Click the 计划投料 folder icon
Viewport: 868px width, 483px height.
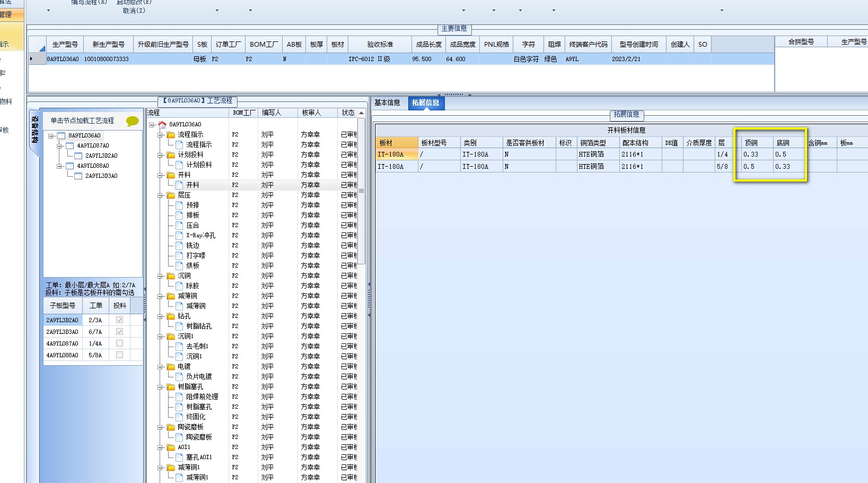pyautogui.click(x=171, y=155)
